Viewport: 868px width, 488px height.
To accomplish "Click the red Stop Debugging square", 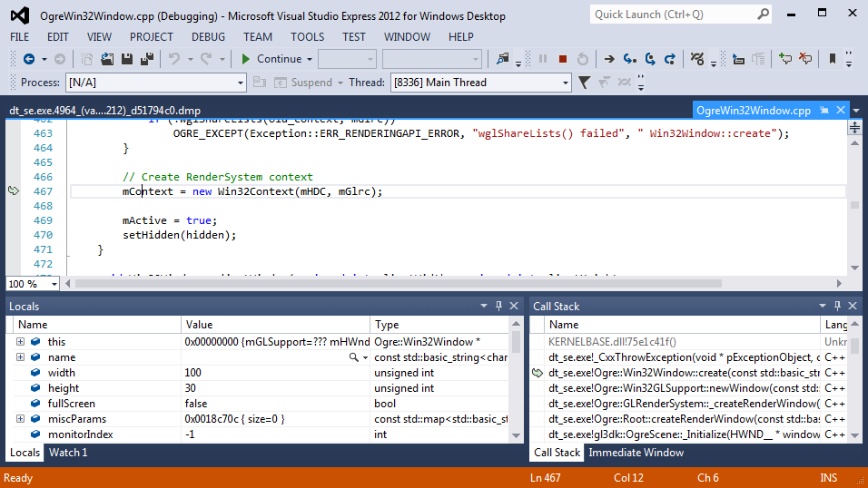I will [562, 59].
